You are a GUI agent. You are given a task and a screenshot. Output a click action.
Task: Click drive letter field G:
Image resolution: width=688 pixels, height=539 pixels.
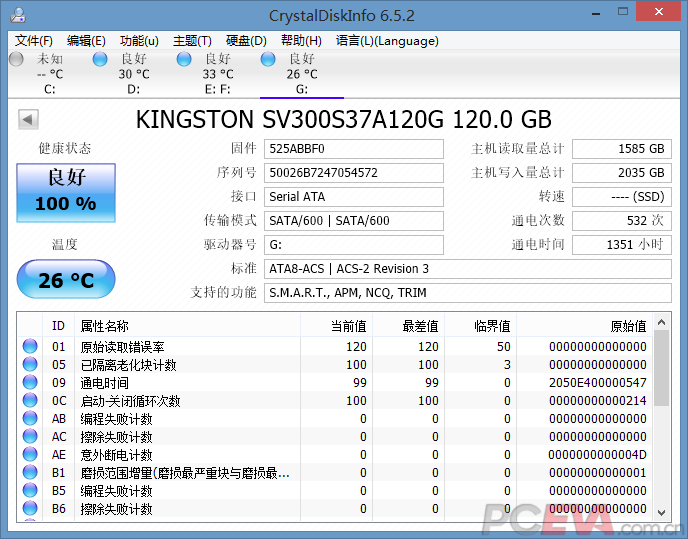[x=354, y=244]
